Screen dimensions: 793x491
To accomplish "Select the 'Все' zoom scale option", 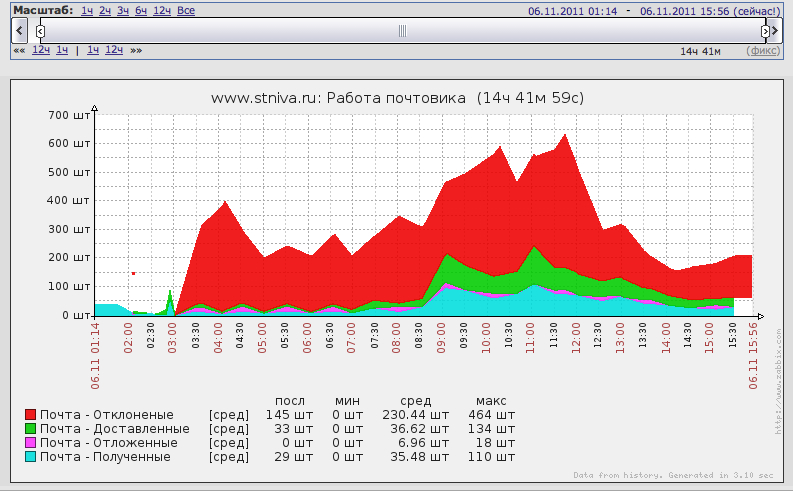I will point(186,11).
